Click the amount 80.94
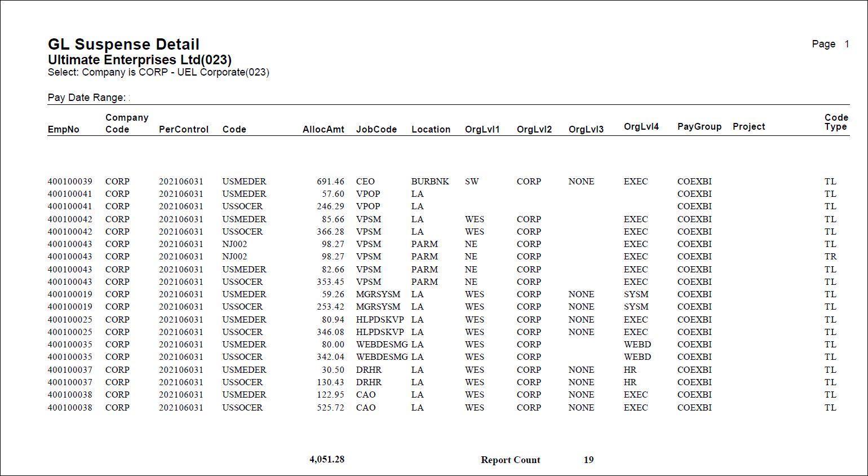The image size is (868, 476). pyautogui.click(x=333, y=320)
